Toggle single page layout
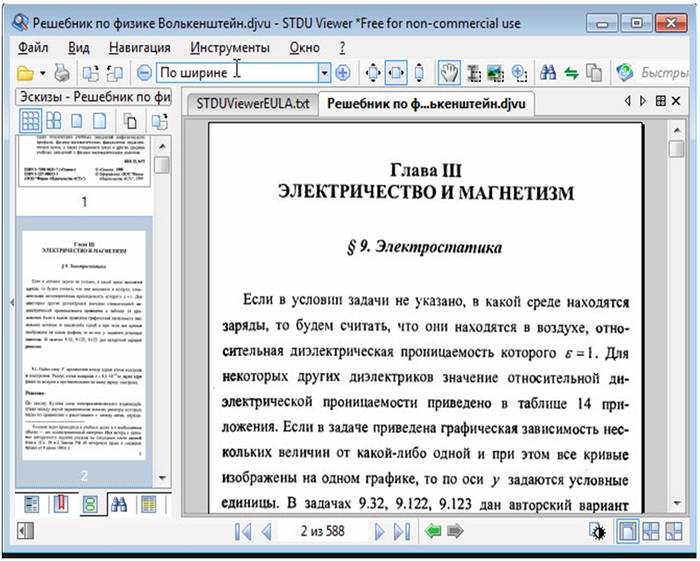 point(627,531)
